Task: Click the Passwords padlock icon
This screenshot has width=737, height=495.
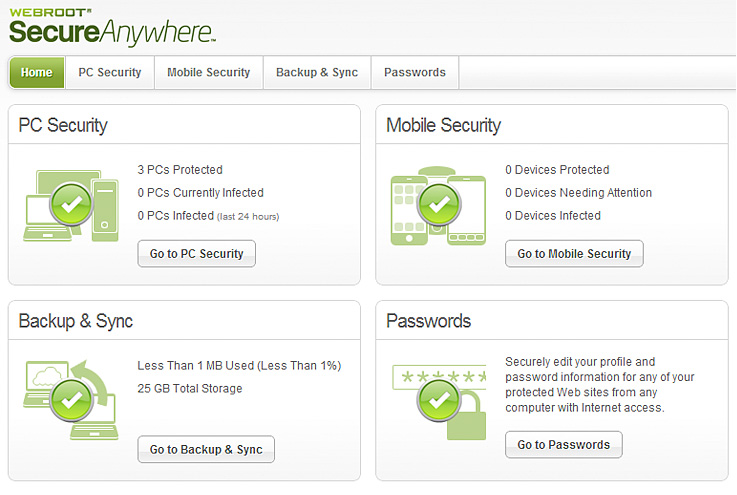Action: (x=438, y=399)
